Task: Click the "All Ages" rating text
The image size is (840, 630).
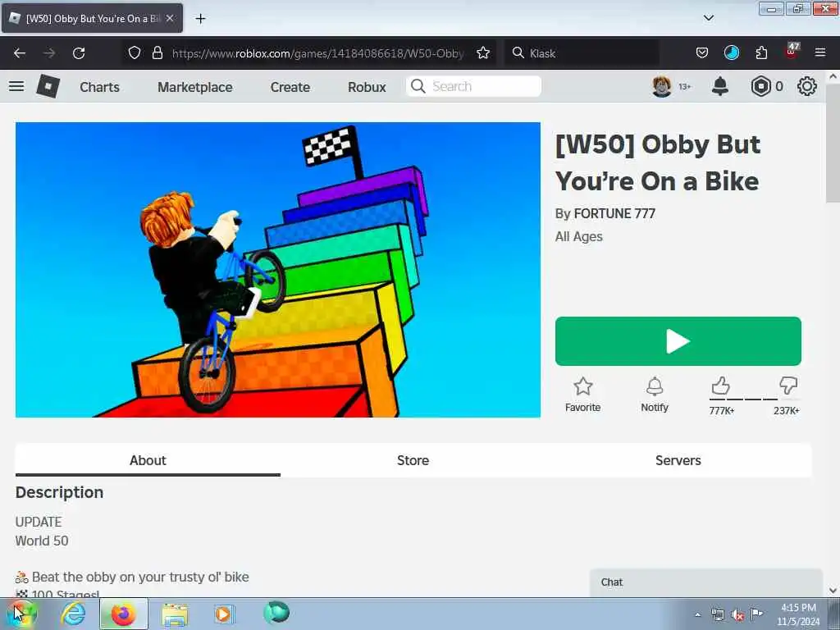Action: tap(578, 237)
